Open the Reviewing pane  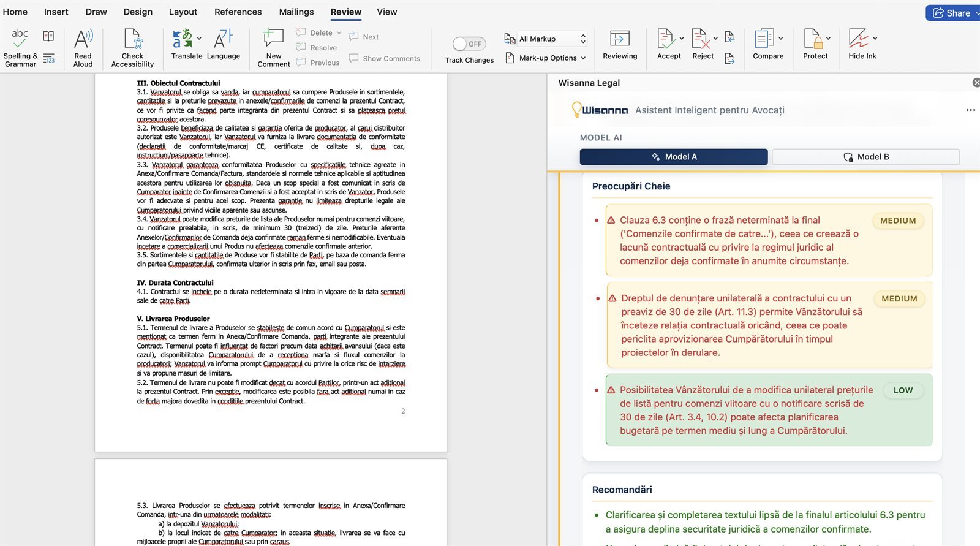[x=620, y=44]
